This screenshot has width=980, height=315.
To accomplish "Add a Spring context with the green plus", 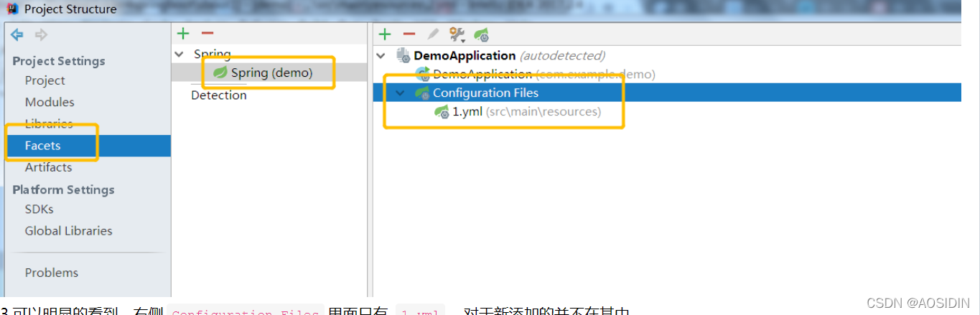I will [x=385, y=34].
